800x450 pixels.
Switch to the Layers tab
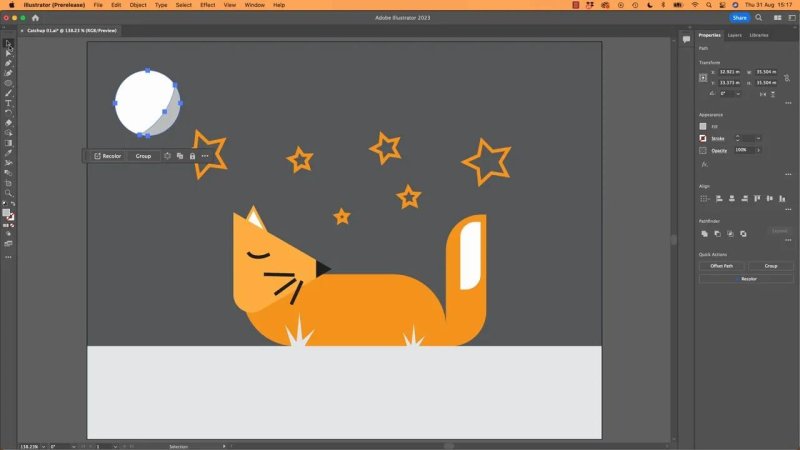coord(734,35)
